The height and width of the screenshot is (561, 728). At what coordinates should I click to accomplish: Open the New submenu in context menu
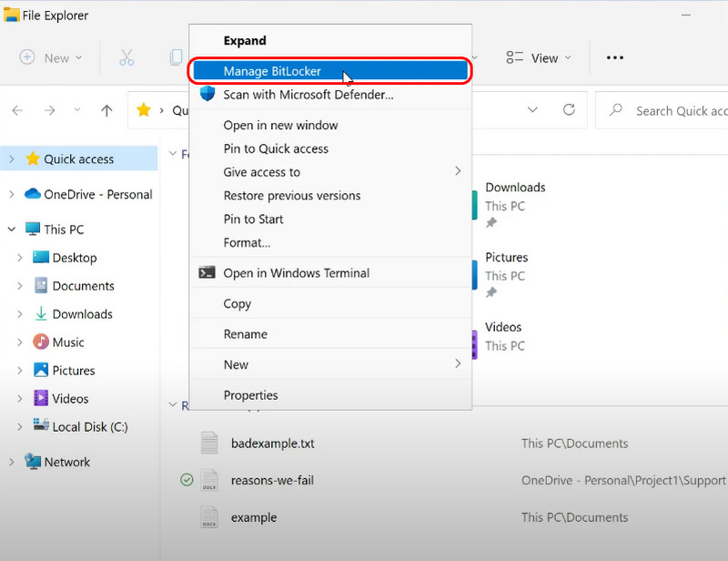coord(330,364)
